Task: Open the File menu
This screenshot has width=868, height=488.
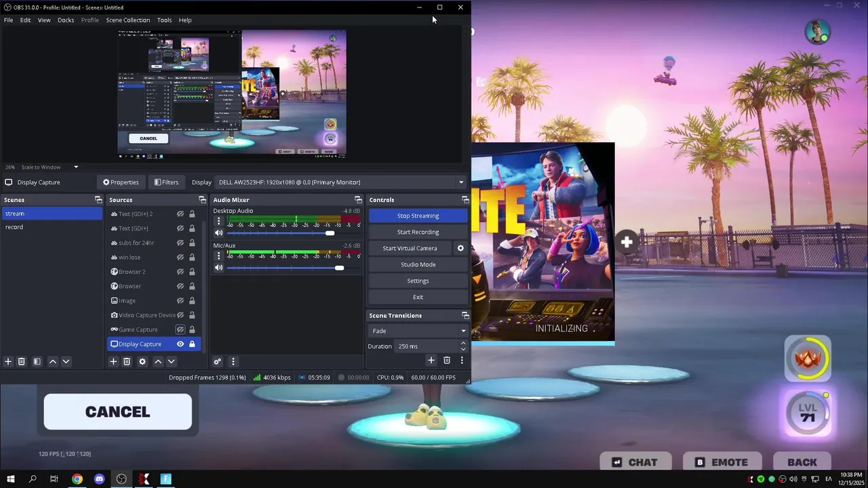Action: tap(8, 20)
